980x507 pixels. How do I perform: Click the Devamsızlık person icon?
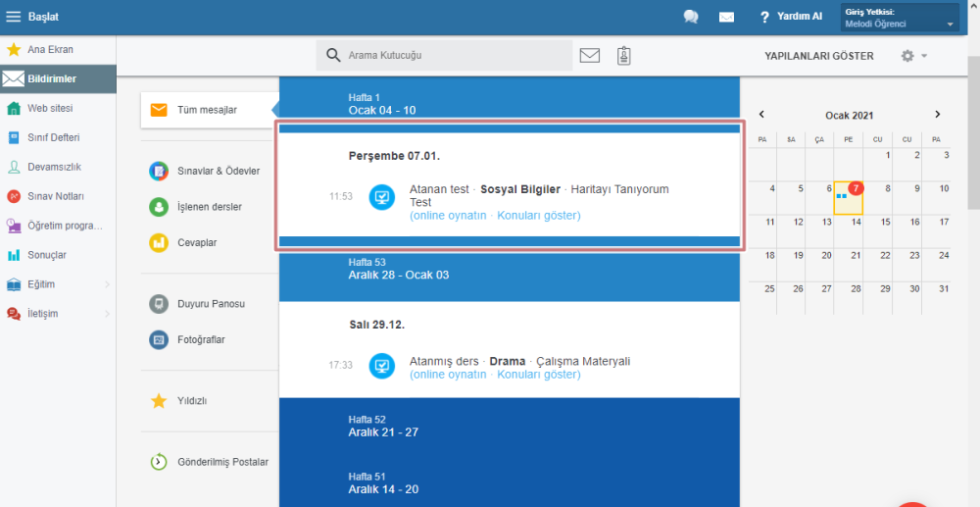click(14, 167)
